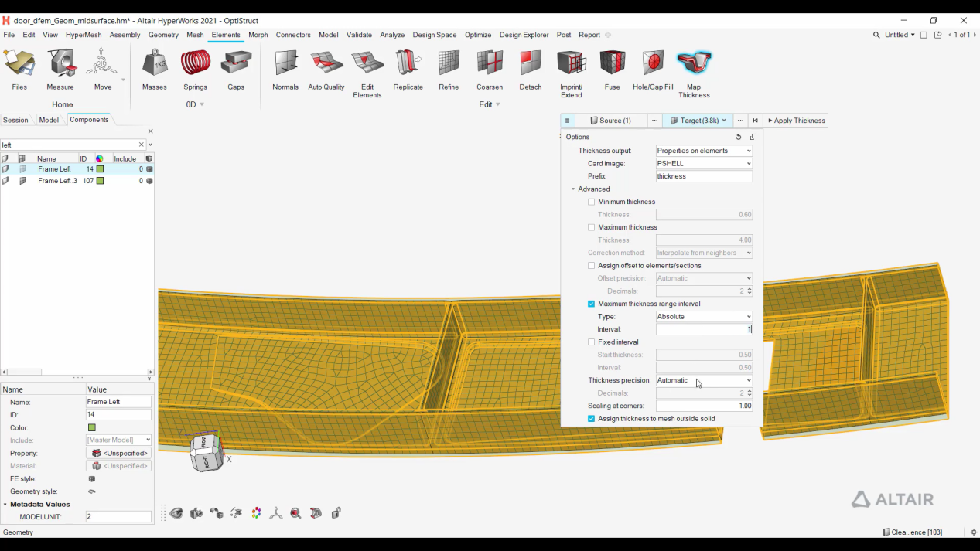The image size is (980, 551).
Task: Enable Maximum thickness checkbox
Action: (x=592, y=227)
